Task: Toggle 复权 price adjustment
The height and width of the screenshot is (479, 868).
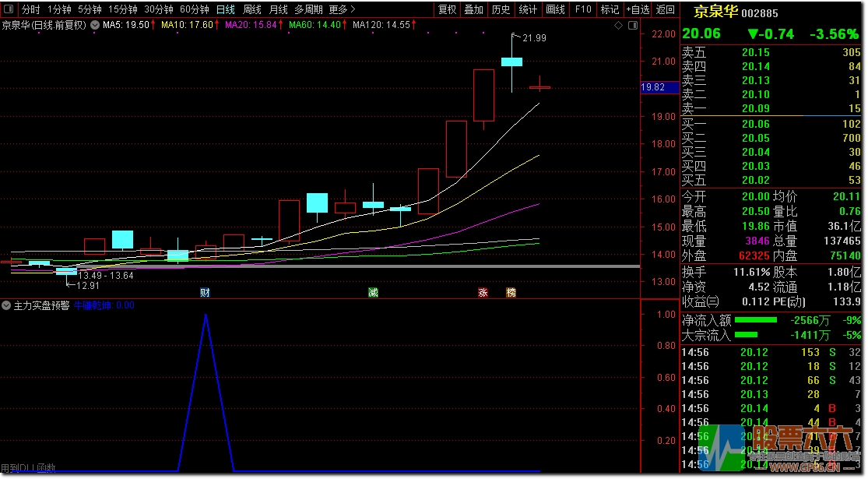Action: point(448,9)
